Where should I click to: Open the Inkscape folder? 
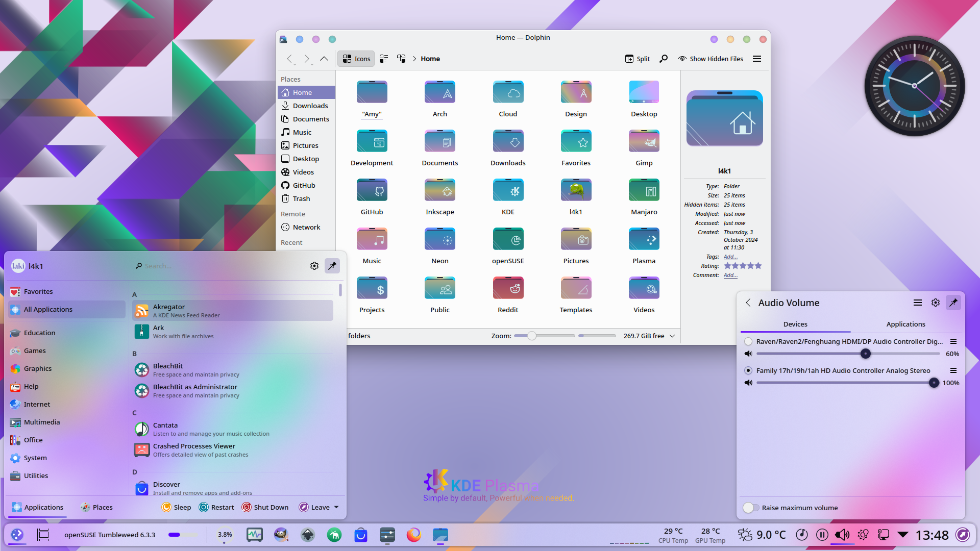pyautogui.click(x=439, y=197)
